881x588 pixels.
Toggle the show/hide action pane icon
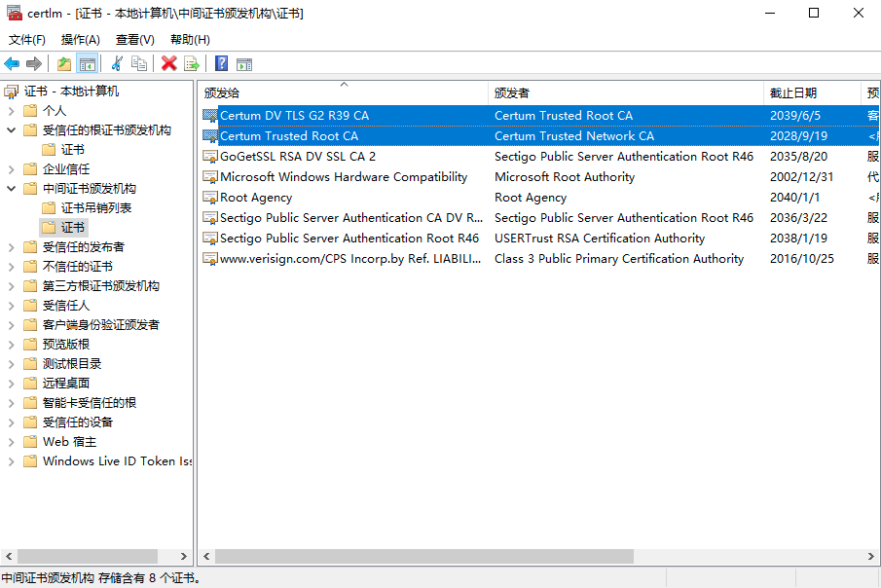[244, 64]
